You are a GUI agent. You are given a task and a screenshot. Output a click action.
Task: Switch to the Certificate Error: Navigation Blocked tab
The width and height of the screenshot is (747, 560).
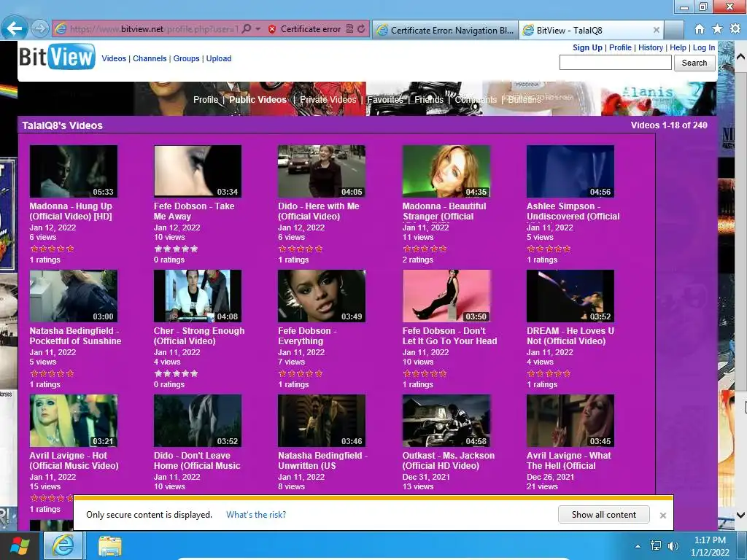[x=446, y=30]
